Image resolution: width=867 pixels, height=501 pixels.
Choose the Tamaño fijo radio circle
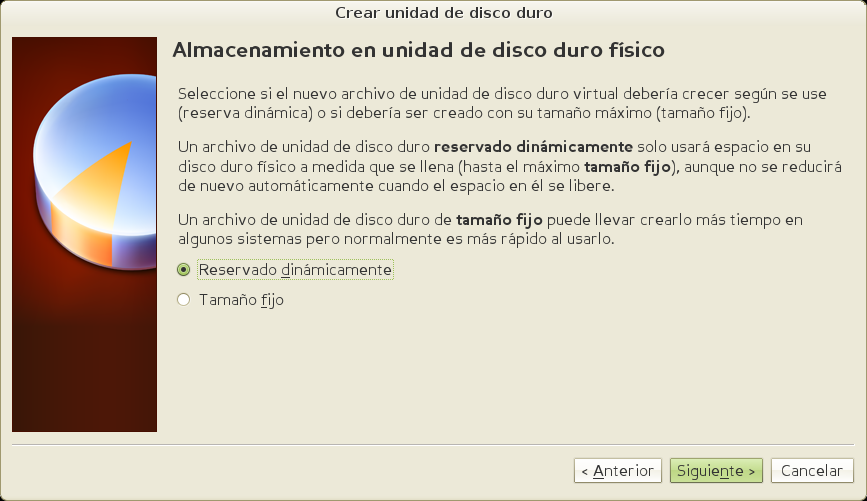184,300
